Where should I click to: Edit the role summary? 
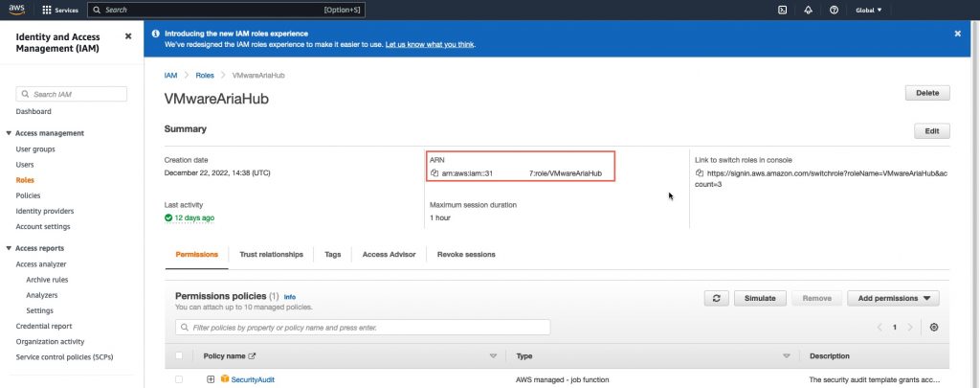click(x=932, y=131)
